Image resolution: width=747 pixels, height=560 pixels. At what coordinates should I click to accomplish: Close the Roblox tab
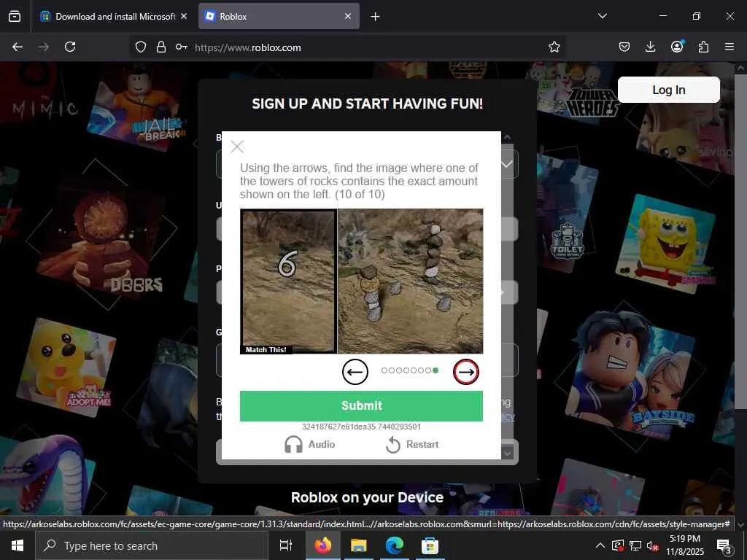coord(348,16)
